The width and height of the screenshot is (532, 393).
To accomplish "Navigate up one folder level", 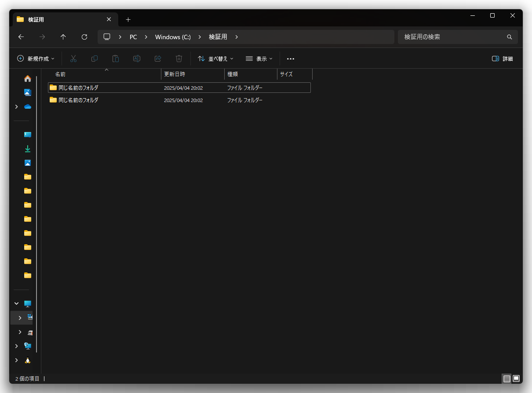I will tap(63, 37).
